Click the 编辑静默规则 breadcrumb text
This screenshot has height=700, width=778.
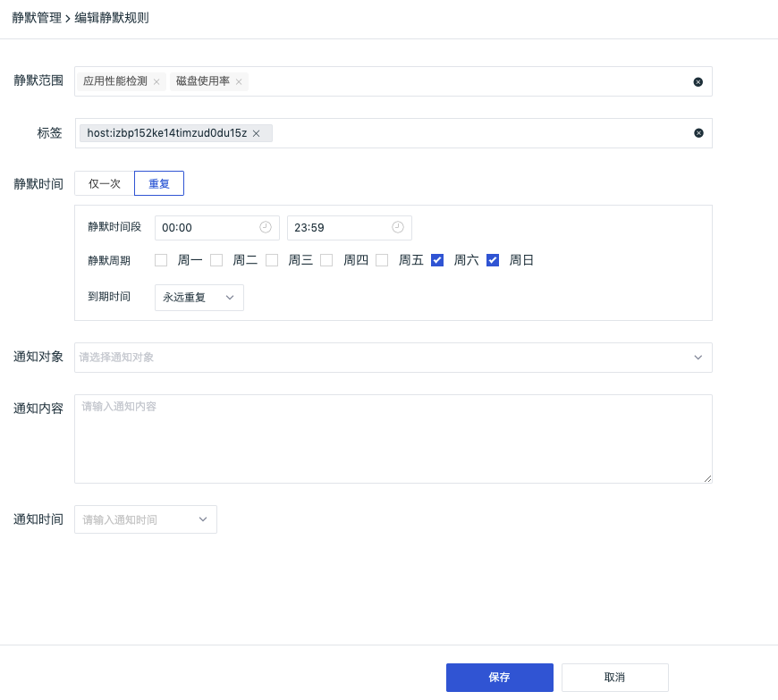click(x=112, y=18)
